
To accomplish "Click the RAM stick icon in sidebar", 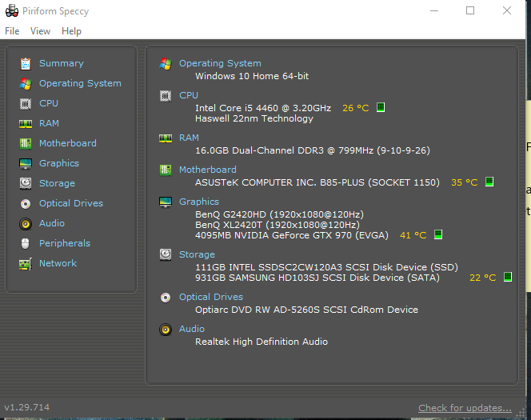I will click(26, 124).
